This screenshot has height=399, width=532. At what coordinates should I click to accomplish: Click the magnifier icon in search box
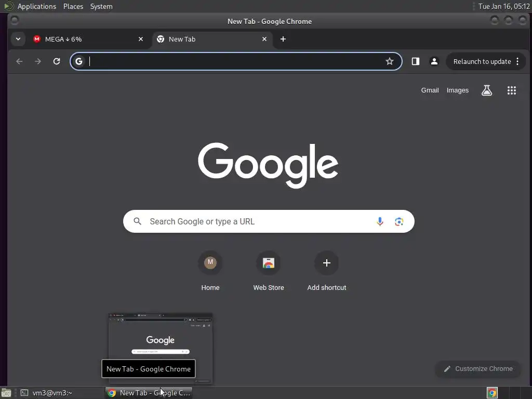pos(137,221)
